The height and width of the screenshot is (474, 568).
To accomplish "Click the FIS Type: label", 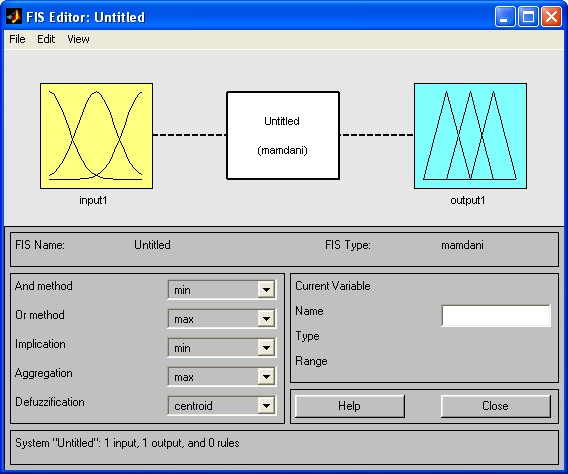I will click(348, 245).
